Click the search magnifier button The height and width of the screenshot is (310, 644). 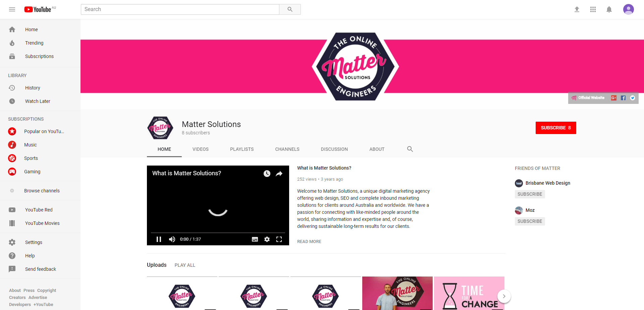pyautogui.click(x=290, y=9)
